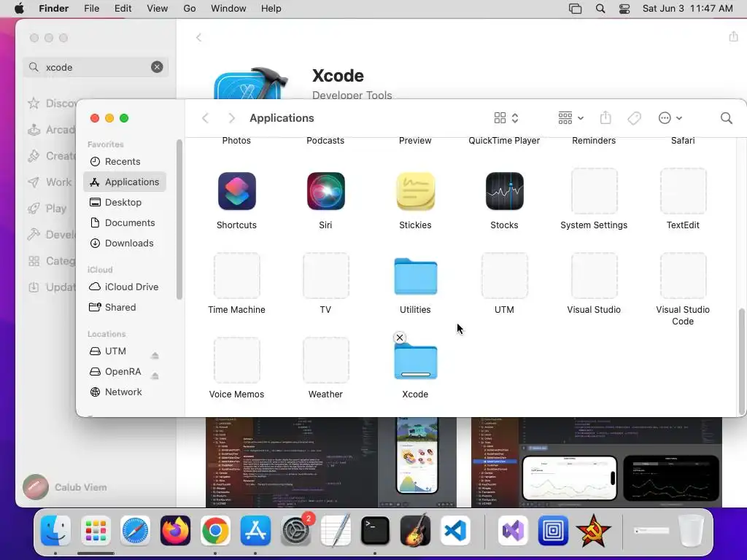
Task: Select Desktop in Finder sidebar
Action: pyautogui.click(x=124, y=203)
